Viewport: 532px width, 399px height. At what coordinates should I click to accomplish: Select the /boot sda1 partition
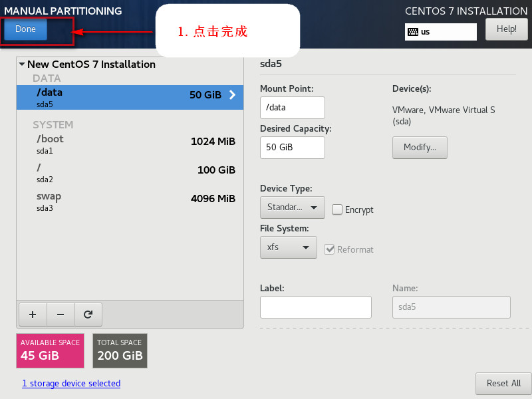tap(130, 144)
